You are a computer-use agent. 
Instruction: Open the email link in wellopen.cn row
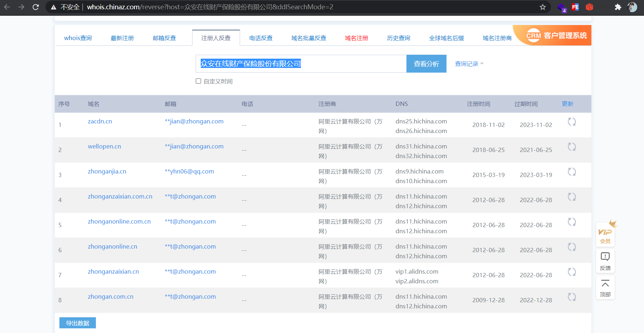(194, 147)
